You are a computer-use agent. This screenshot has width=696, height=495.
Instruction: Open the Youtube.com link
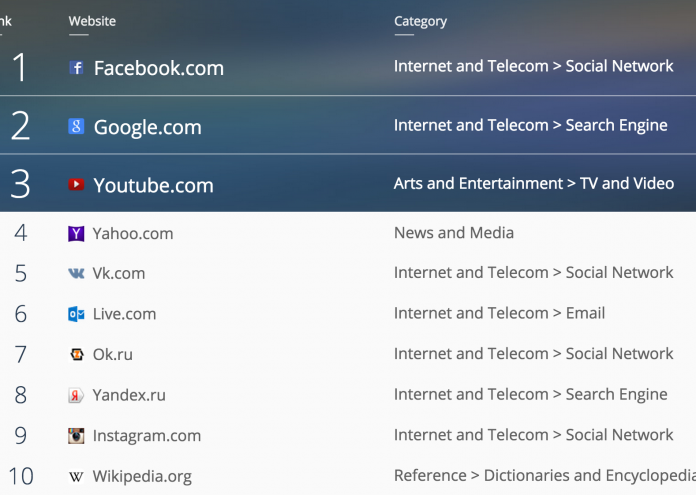[x=154, y=185]
